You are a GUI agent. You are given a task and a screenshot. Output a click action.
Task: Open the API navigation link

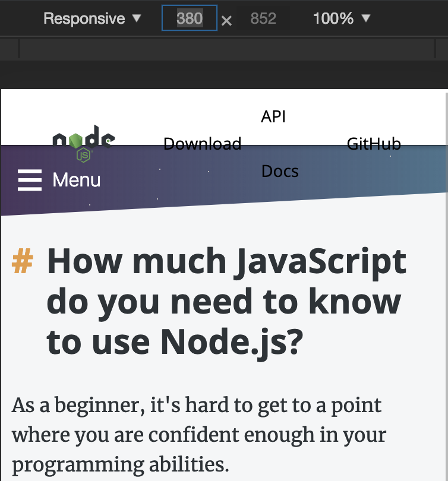pos(273,116)
